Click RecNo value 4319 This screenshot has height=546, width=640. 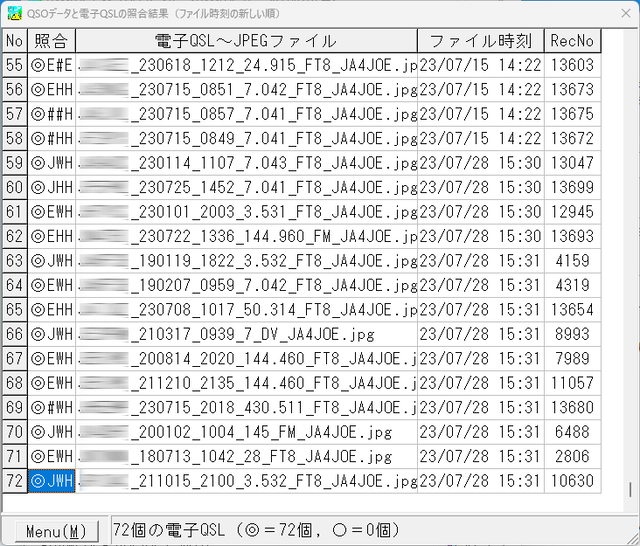pos(572,285)
